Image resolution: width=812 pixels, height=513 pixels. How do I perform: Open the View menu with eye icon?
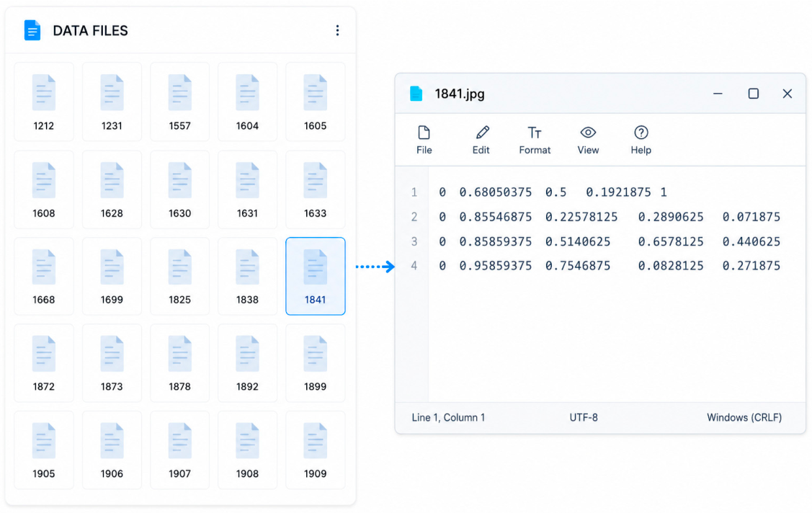pos(588,140)
